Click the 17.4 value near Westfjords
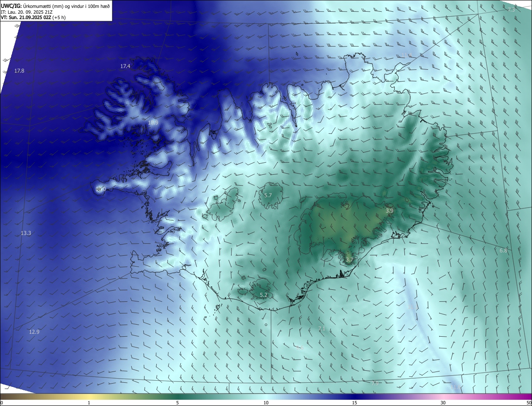The width and height of the screenshot is (532, 406). point(125,66)
